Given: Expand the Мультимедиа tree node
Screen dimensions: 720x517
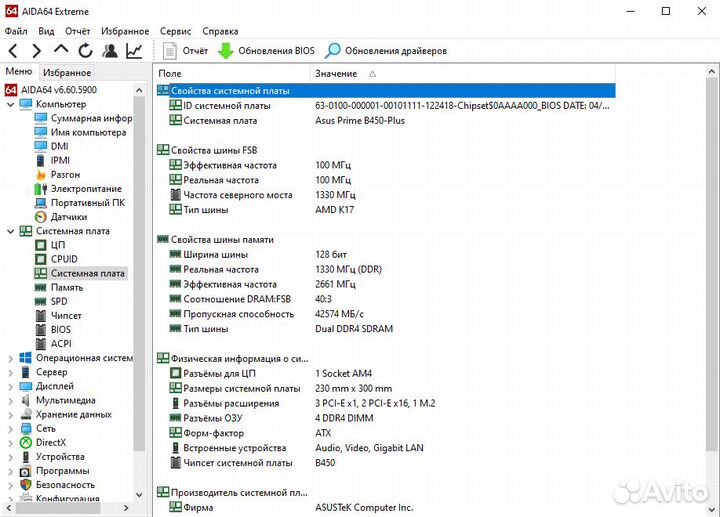Looking at the screenshot, I should pyautogui.click(x=11, y=401).
